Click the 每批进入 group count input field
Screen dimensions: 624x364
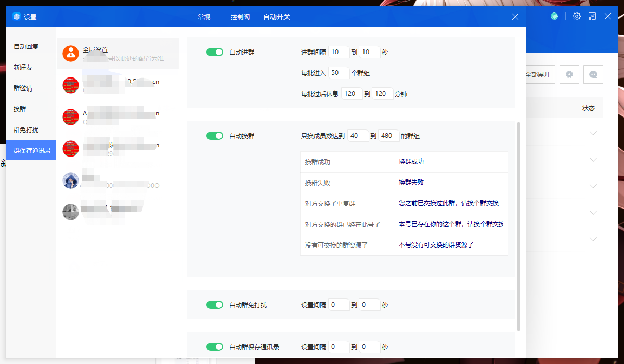pyautogui.click(x=339, y=73)
